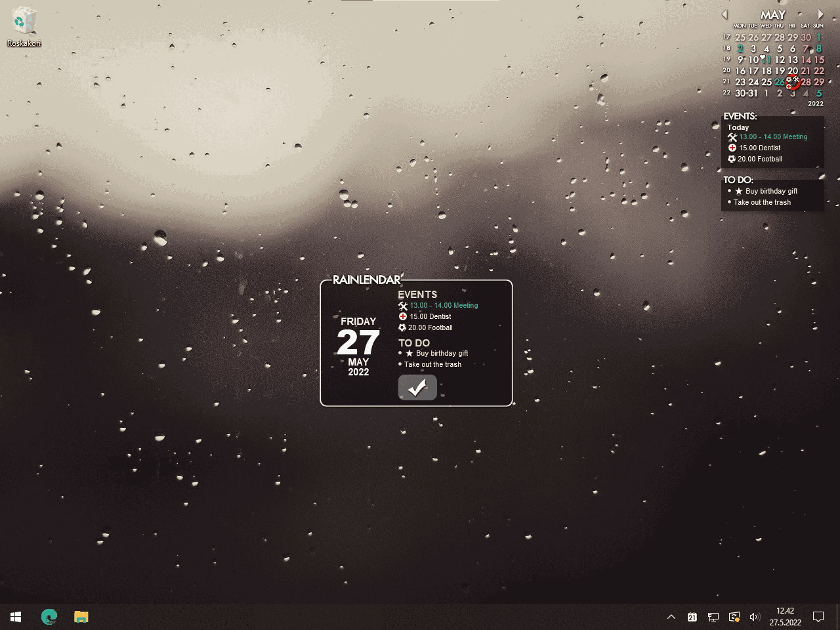This screenshot has width=840, height=630.
Task: Open Buy birthday gift task in the TO DO: list
Action: 772,192
